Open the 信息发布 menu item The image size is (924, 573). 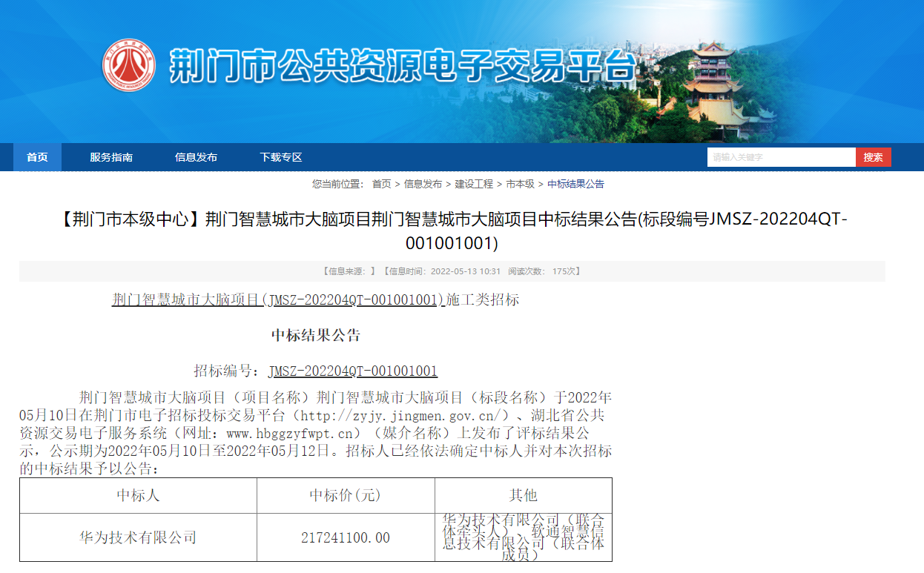pyautogui.click(x=196, y=157)
